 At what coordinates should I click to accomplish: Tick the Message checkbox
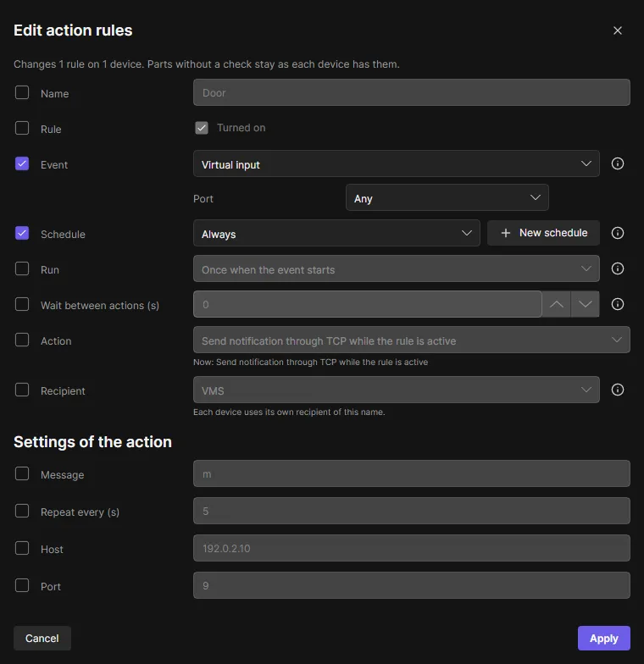(22, 473)
